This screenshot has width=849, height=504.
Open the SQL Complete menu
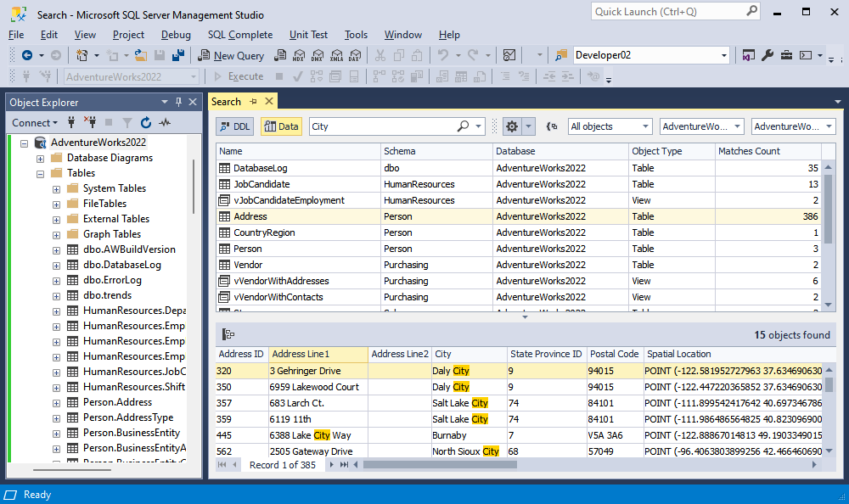coord(240,35)
